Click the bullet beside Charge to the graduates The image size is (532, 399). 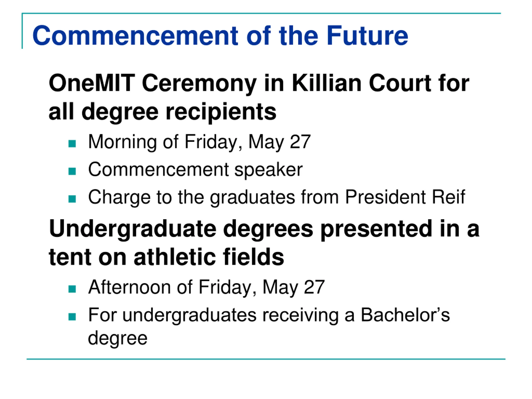point(72,199)
